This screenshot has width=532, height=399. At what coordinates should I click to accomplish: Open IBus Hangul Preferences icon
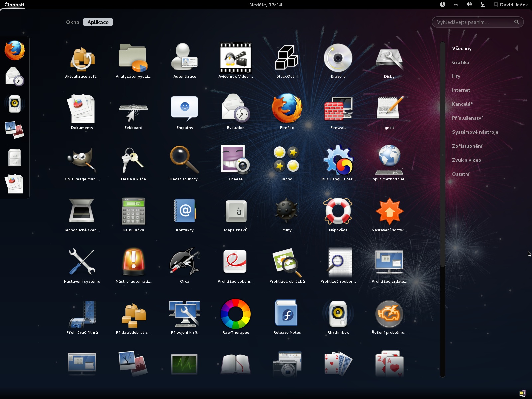click(338, 160)
